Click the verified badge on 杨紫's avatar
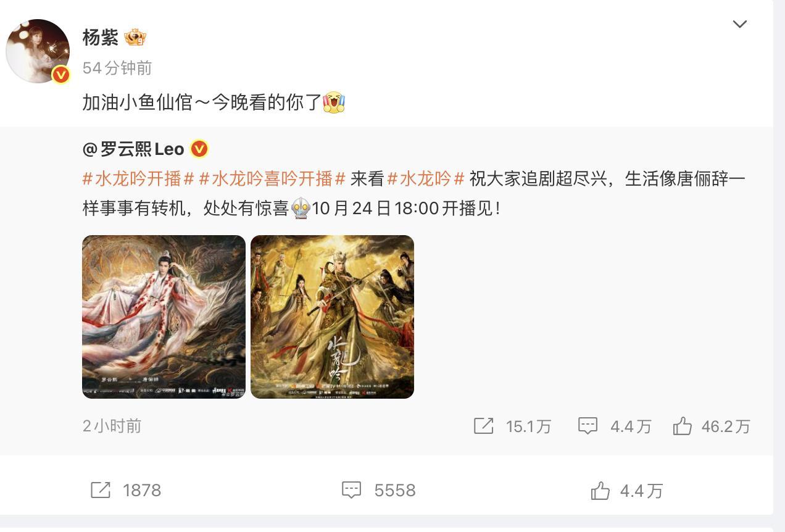This screenshot has width=785, height=532. point(60,75)
